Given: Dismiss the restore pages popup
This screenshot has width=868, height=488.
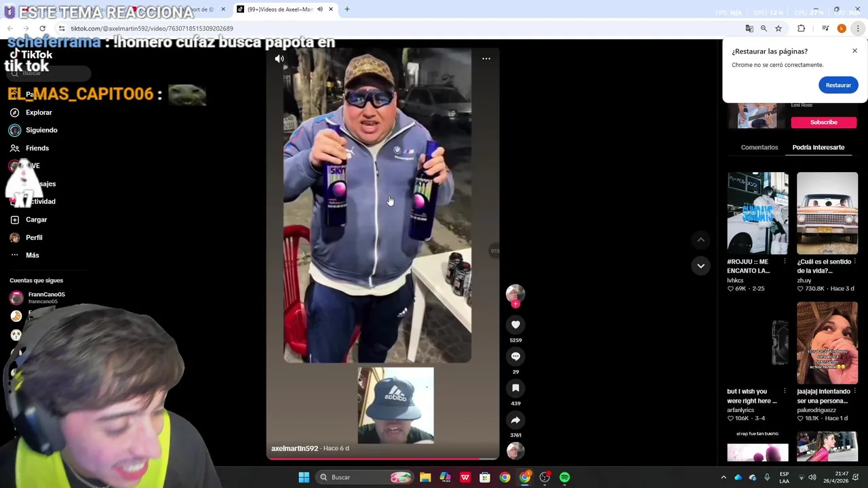Looking at the screenshot, I should pyautogui.click(x=854, y=51).
